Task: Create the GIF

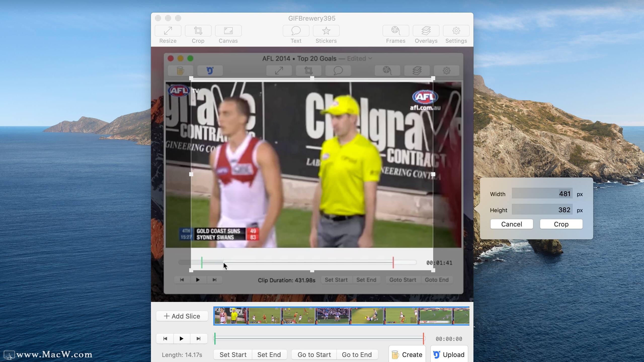Action: tap(407, 354)
